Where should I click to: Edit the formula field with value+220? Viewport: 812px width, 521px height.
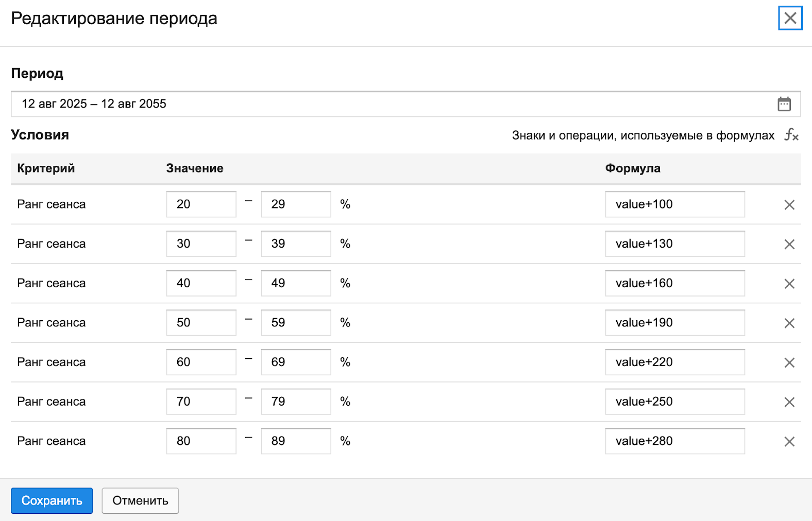point(674,362)
